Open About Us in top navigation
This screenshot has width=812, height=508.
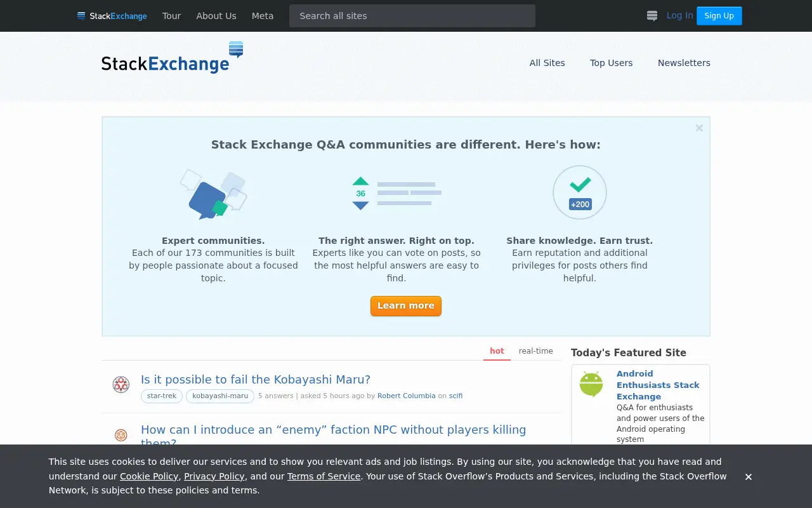[216, 16]
